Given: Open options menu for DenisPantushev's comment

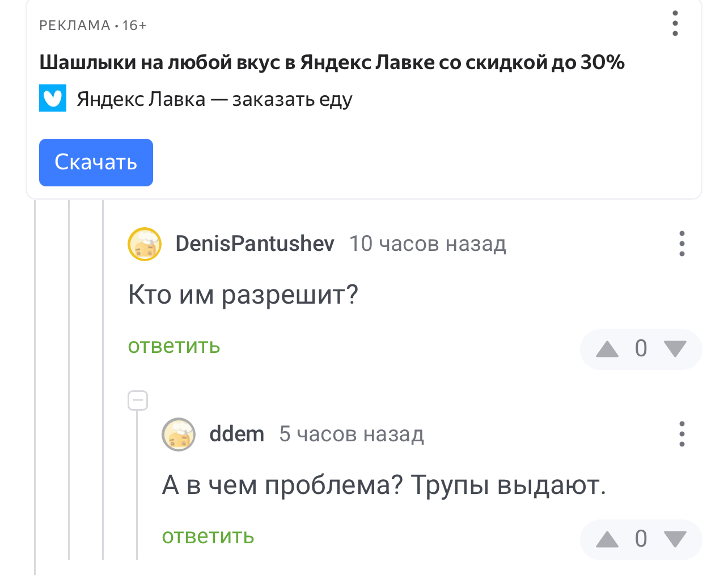Looking at the screenshot, I should (682, 244).
